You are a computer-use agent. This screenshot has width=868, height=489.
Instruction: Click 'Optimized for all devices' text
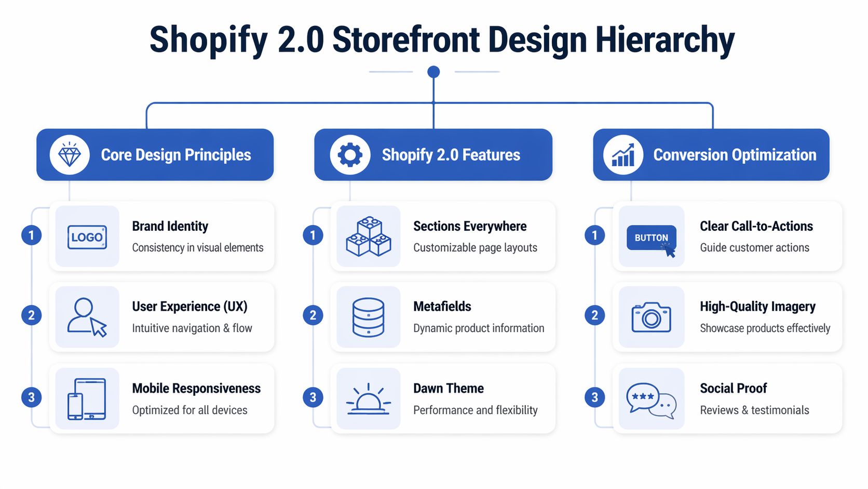[x=189, y=410]
